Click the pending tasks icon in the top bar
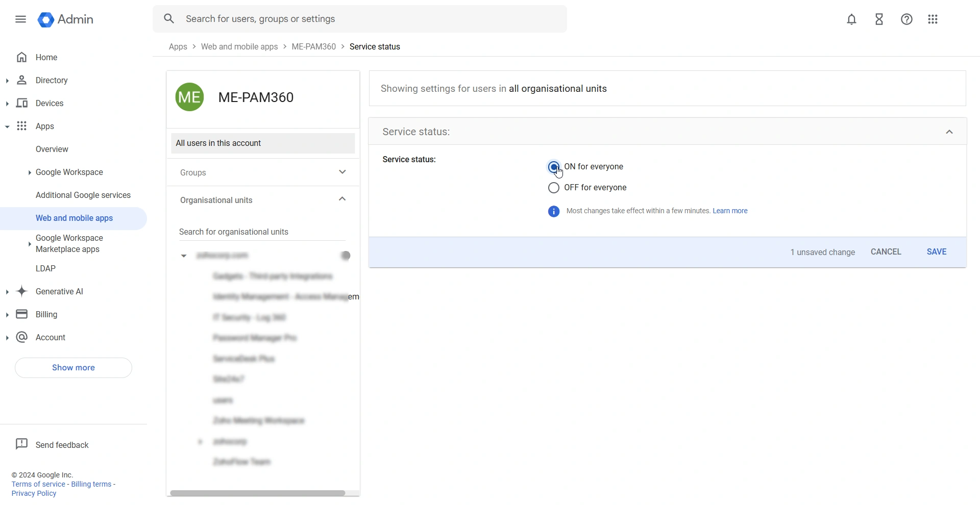Image resolution: width=980 pixels, height=505 pixels. (x=879, y=19)
